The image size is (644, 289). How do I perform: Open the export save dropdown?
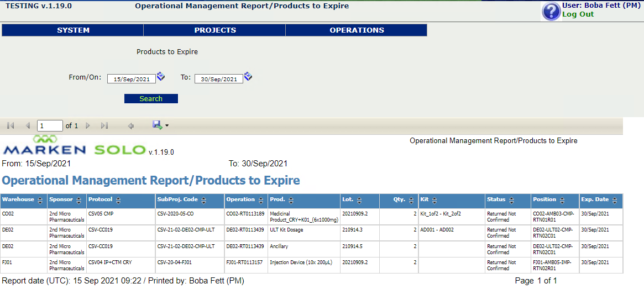pos(160,125)
